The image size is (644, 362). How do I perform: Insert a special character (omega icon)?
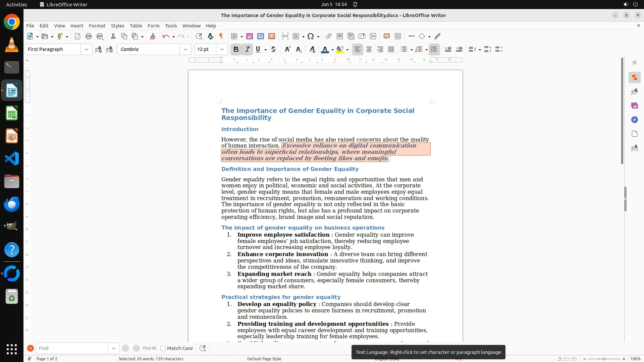click(311, 36)
